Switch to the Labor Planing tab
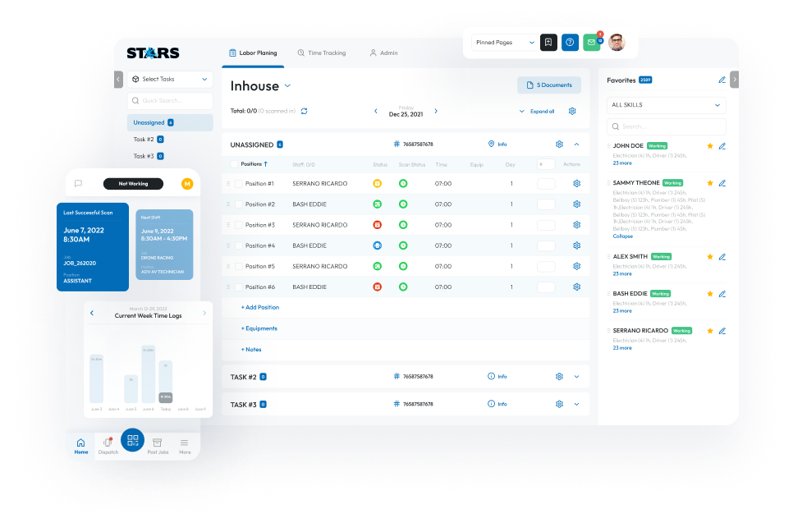This screenshot has width=793, height=532. [253, 53]
